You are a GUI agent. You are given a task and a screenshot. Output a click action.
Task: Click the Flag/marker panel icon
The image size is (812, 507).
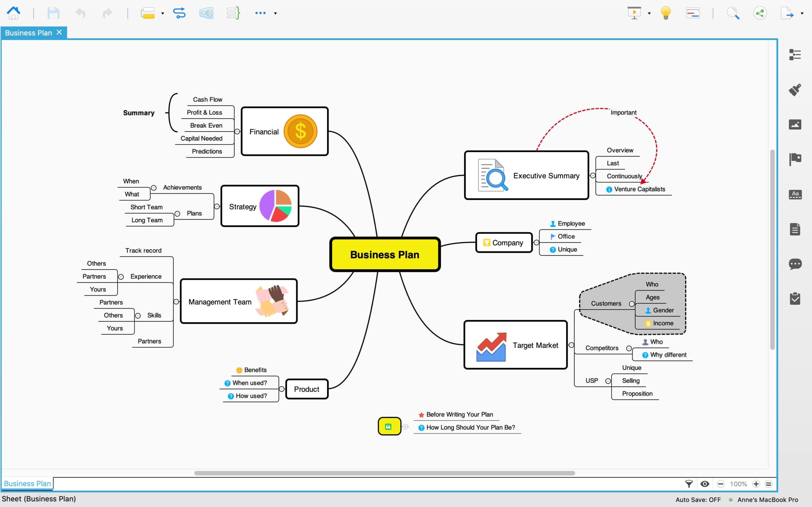point(795,159)
